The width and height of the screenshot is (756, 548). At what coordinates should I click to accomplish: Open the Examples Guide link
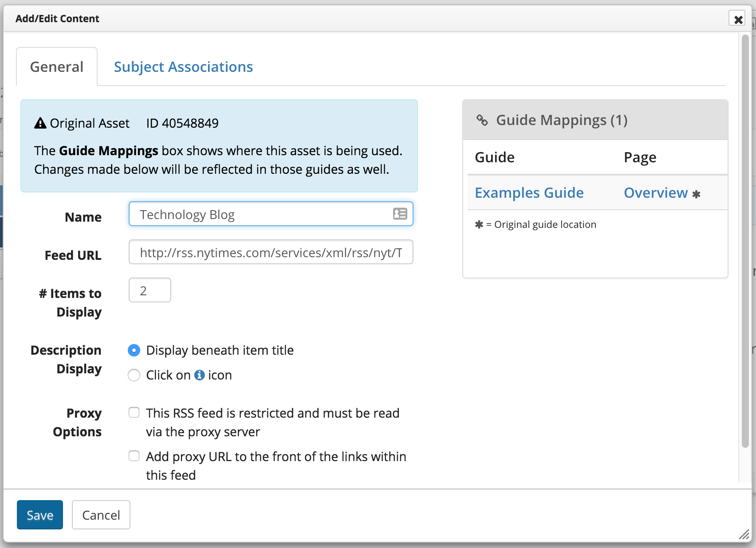tap(529, 193)
